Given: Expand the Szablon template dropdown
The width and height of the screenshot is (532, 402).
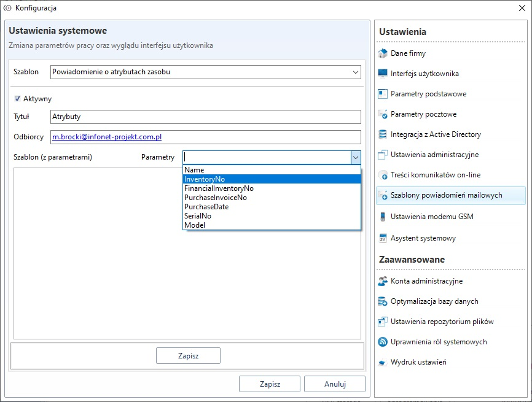Looking at the screenshot, I should 356,72.
